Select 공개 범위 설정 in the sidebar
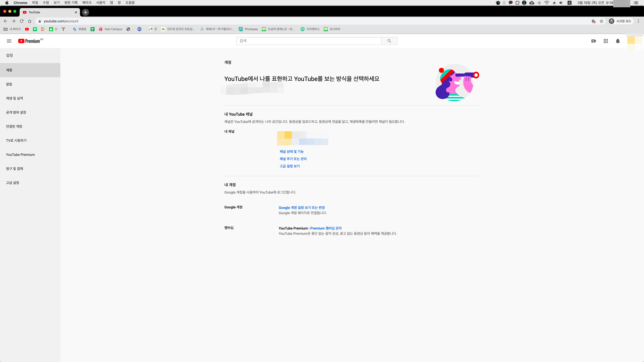This screenshot has height=362, width=644. tap(30, 112)
